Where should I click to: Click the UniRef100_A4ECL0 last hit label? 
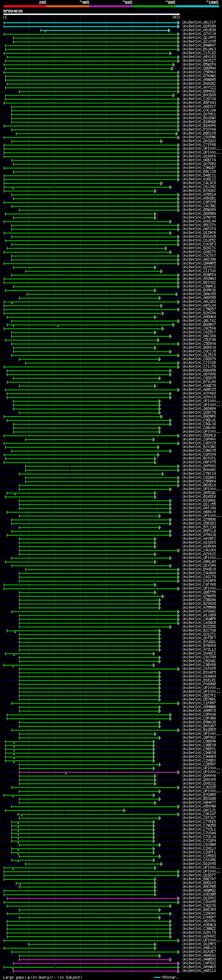tap(199, 971)
